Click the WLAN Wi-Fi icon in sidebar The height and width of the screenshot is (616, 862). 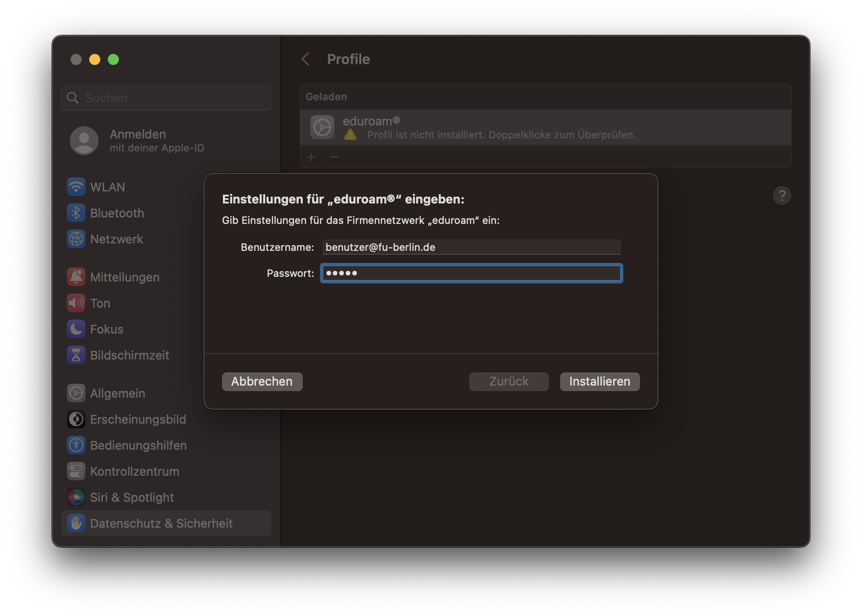pos(76,187)
